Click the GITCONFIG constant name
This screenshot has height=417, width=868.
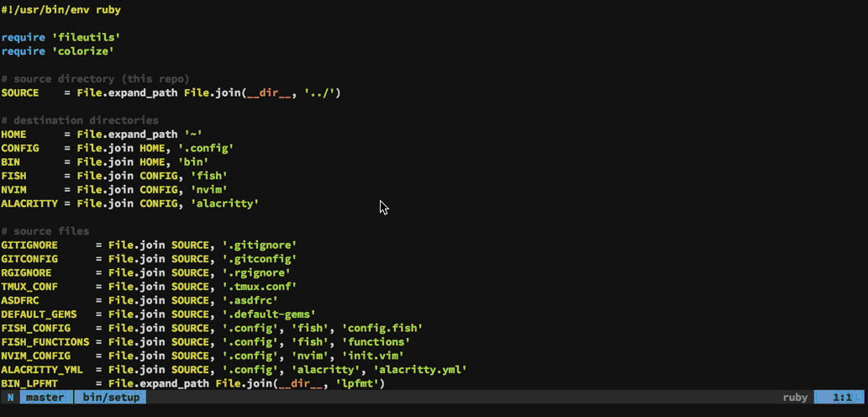click(29, 259)
